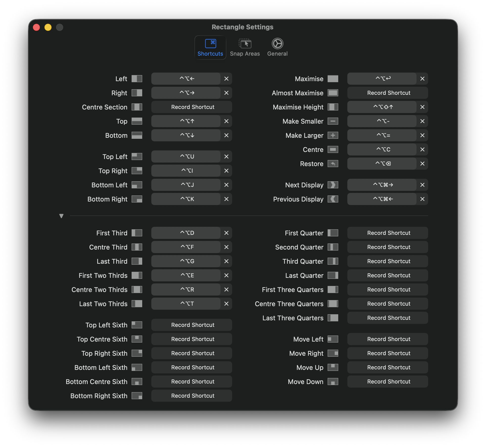
Task: Edit the Bottom shortcut field
Action: pos(186,135)
